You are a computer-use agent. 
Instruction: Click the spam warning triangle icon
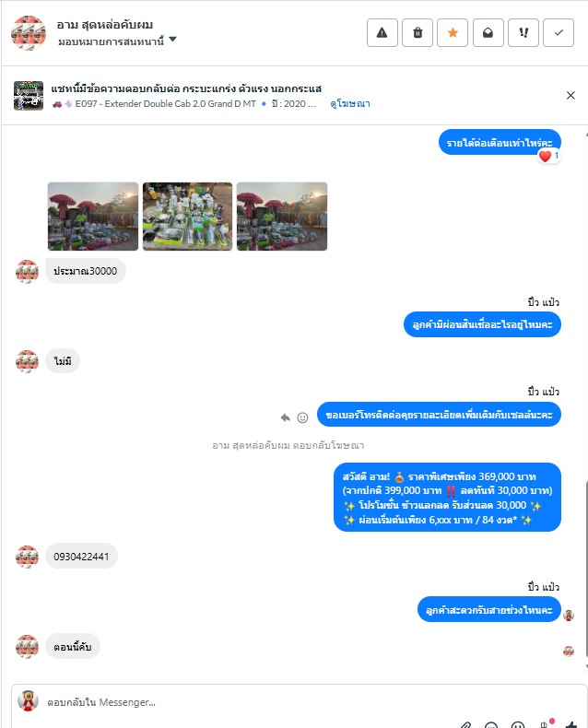pyautogui.click(x=382, y=33)
